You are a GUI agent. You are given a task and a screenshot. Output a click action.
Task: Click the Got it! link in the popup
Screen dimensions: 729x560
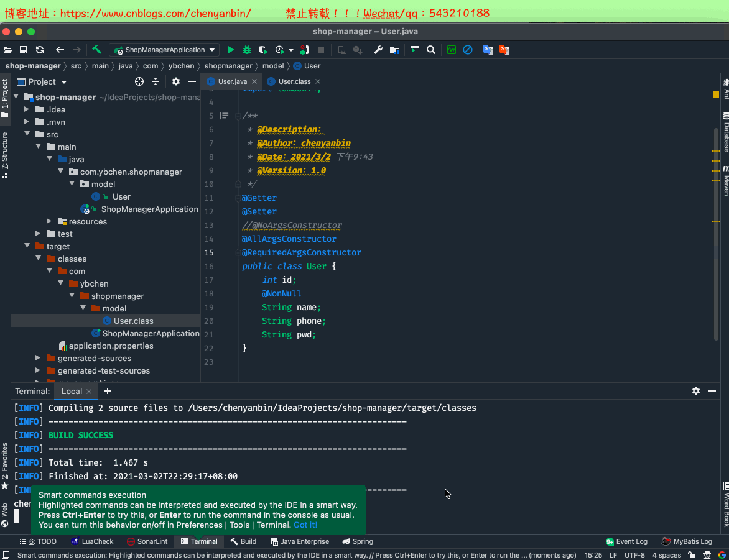pos(305,525)
